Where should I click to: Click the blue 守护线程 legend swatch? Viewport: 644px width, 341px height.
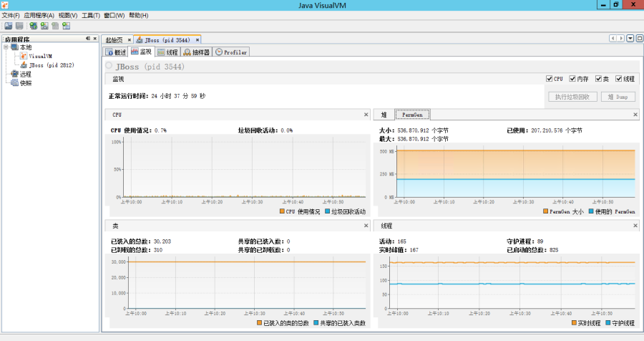pyautogui.click(x=608, y=323)
